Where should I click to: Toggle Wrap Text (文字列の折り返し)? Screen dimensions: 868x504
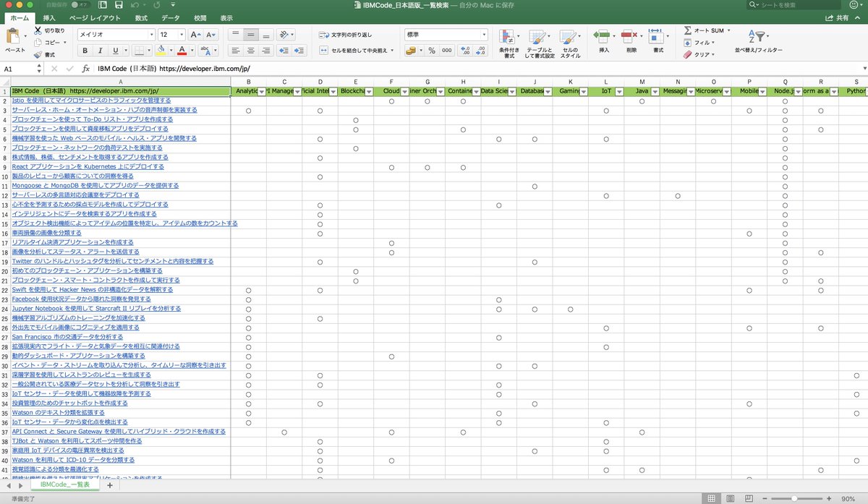click(x=346, y=35)
